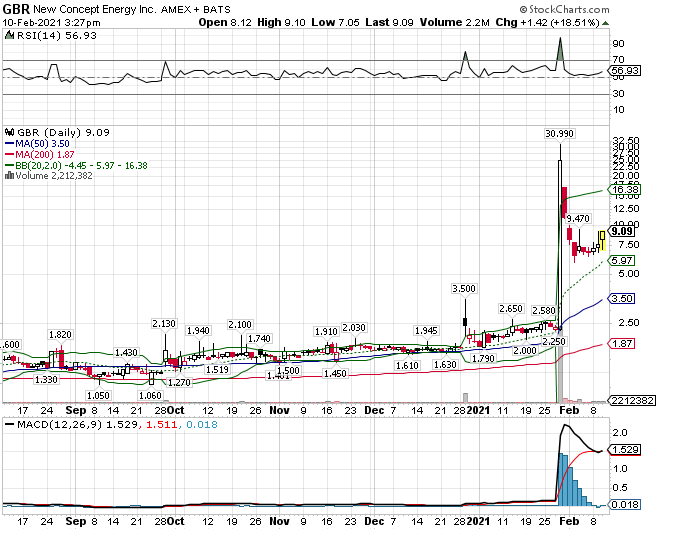The height and width of the screenshot is (534, 687).
Task: Click the 56.93 RSI value tag
Action: point(625,71)
